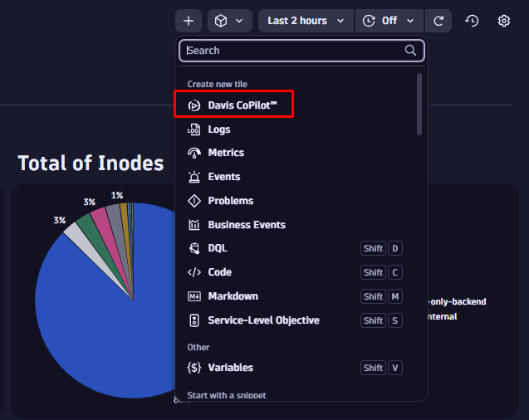Viewport: 529px width, 420px height.
Task: Click the 1% pie chart label
Action: [x=117, y=196]
